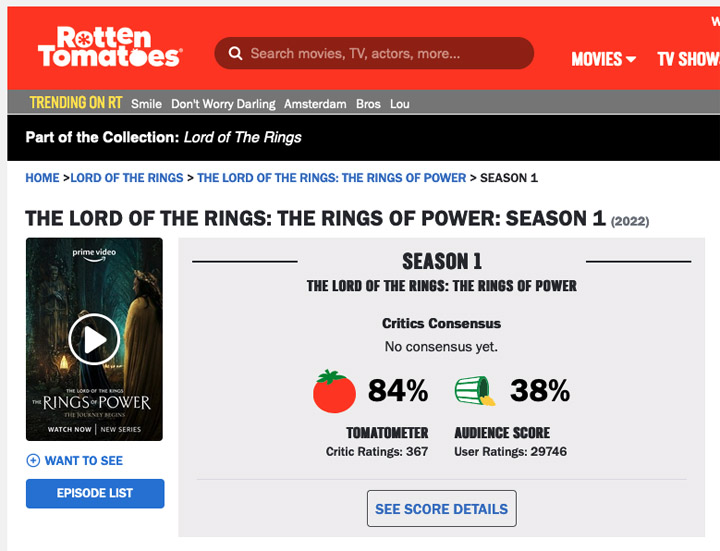Screen dimensions: 720x551
Task: Open trending link Don't Worry Darling
Action: click(223, 104)
